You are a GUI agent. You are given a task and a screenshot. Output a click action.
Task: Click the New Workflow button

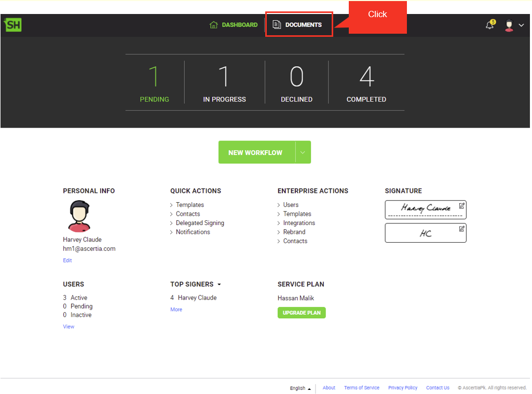tap(255, 152)
